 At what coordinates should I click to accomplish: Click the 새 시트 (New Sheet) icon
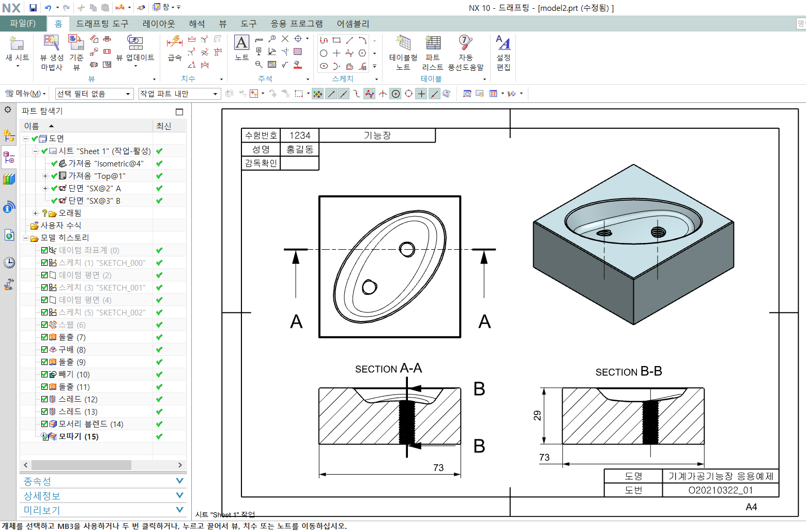17,42
